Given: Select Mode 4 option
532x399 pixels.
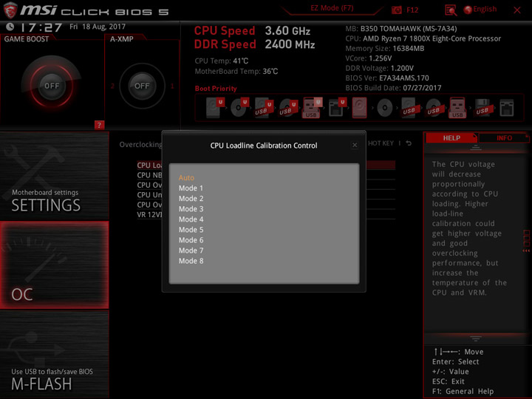Looking at the screenshot, I should pyautogui.click(x=191, y=219).
